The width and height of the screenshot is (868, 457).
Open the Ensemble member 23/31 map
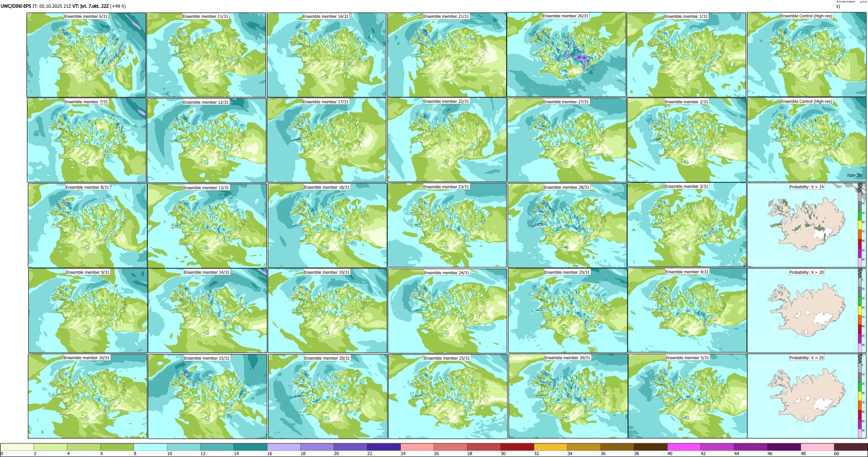[x=447, y=225]
